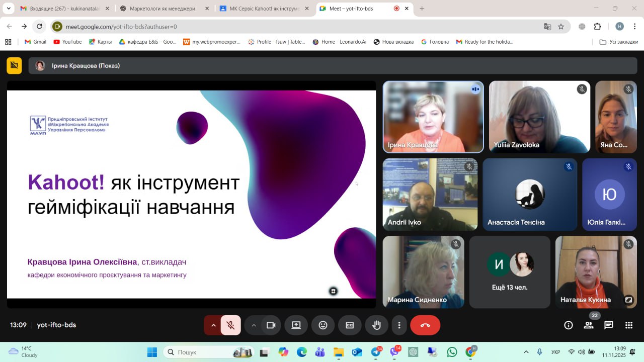Open the browser Extensions puzzle menu
This screenshot has height=362, width=644.
(597, 27)
